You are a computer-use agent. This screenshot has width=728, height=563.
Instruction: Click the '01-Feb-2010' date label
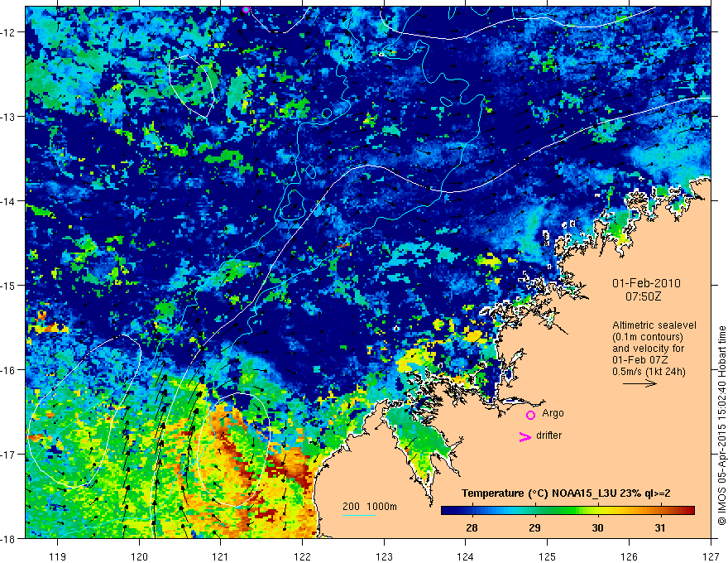(x=646, y=283)
